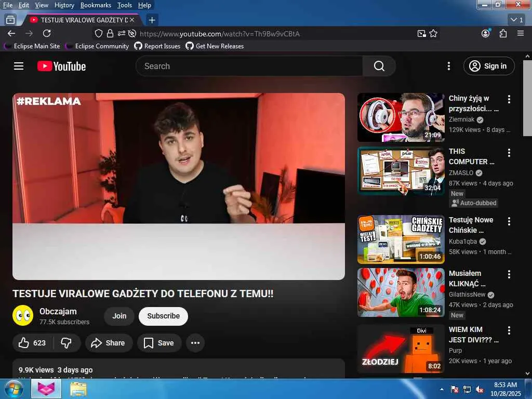This screenshot has height=399, width=532.
Task: Click the Purp channel name
Action: [x=455, y=351]
